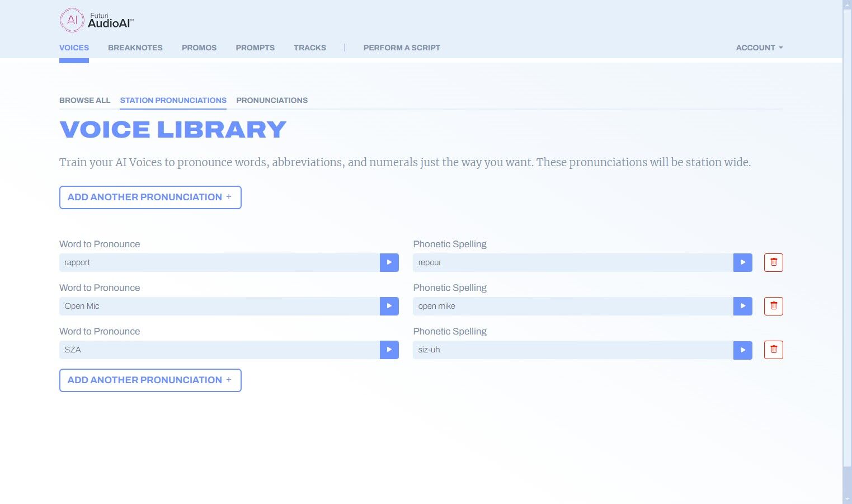
Task: Delete the rapport pronunciation row
Action: [773, 262]
